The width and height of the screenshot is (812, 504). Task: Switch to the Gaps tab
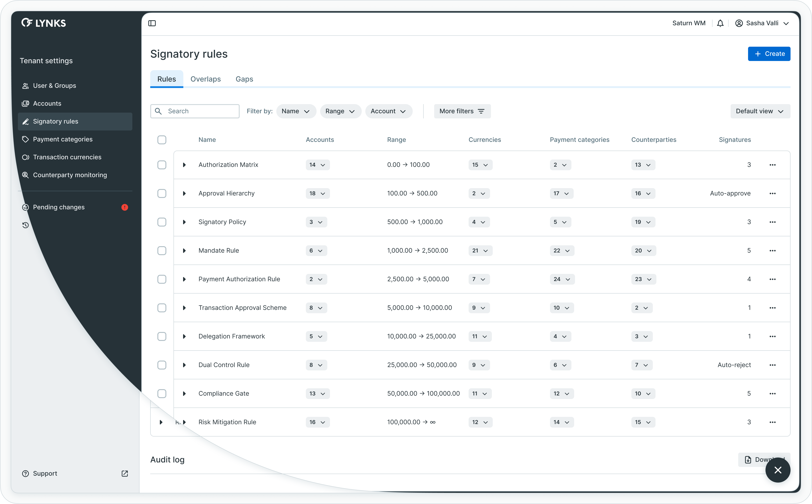[x=244, y=79]
